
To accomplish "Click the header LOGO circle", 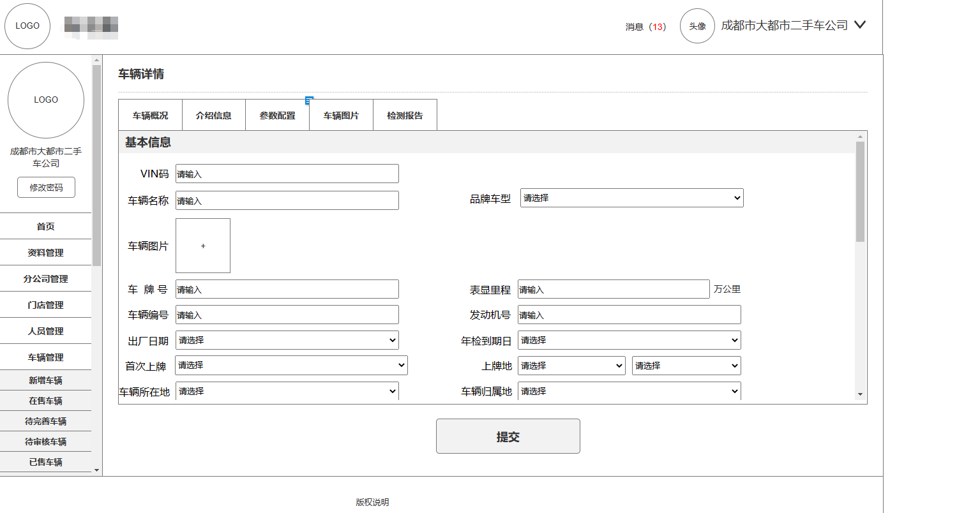I will [27, 26].
